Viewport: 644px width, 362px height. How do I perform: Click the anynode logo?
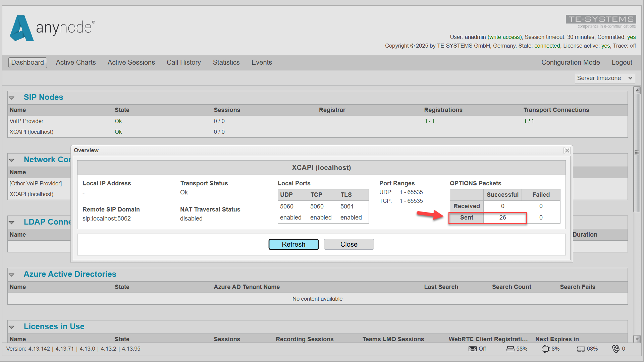(x=52, y=28)
